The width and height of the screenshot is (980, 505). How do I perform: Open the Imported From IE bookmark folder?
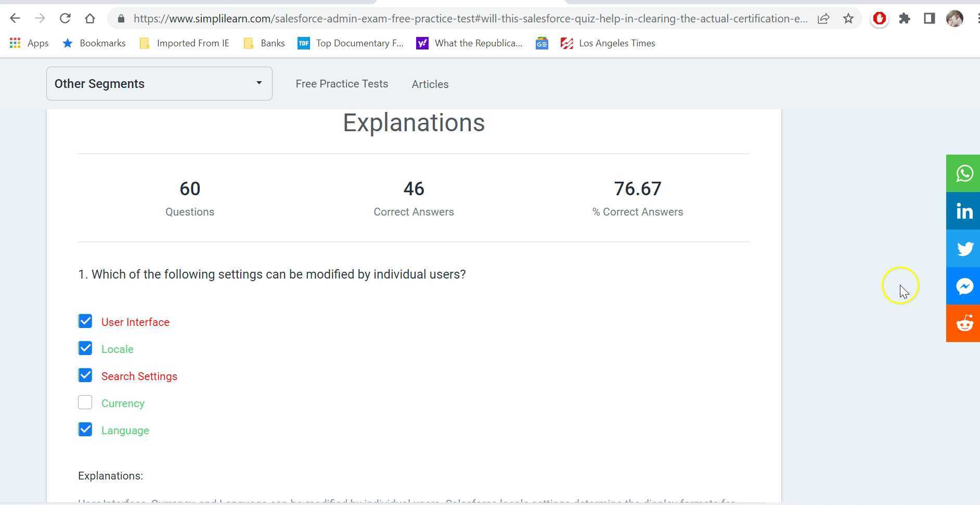[185, 43]
